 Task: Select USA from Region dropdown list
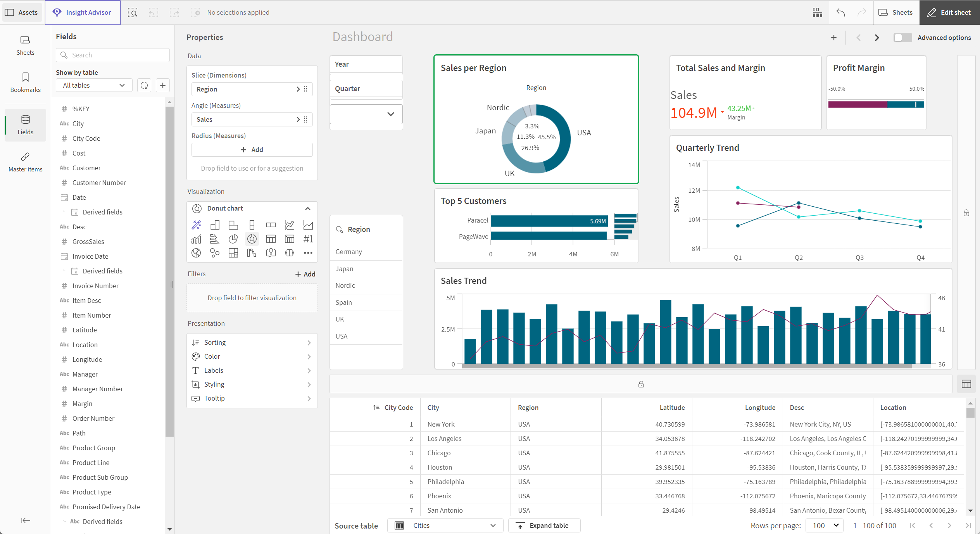pos(342,335)
